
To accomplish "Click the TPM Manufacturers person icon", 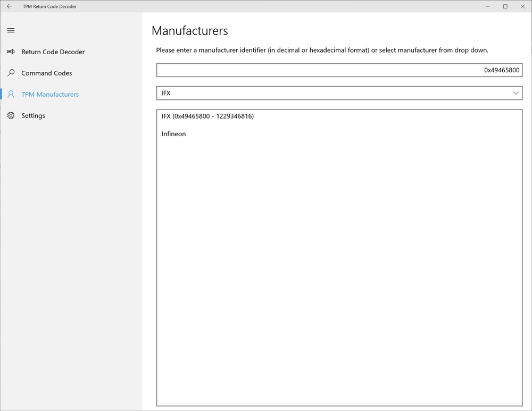I will [11, 94].
